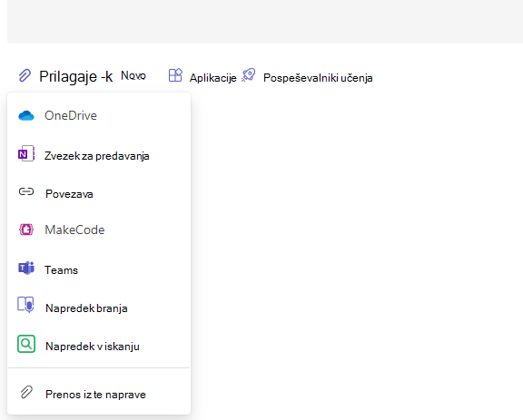Click the chain link icon
This screenshot has height=420, width=523.
(26, 191)
